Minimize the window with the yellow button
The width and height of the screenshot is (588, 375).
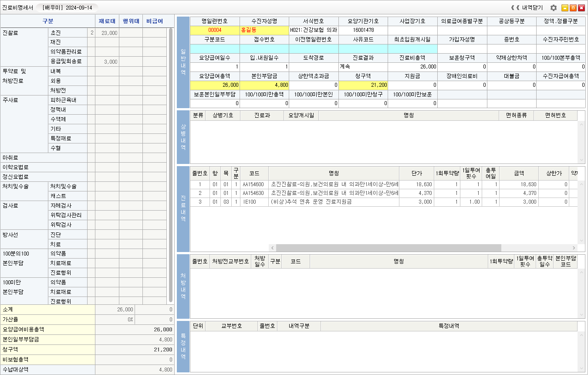pos(565,8)
